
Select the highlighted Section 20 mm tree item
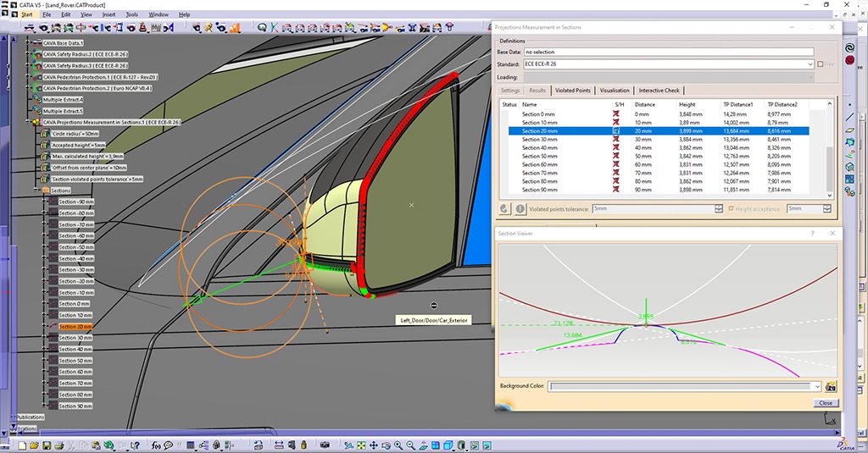coord(75,326)
